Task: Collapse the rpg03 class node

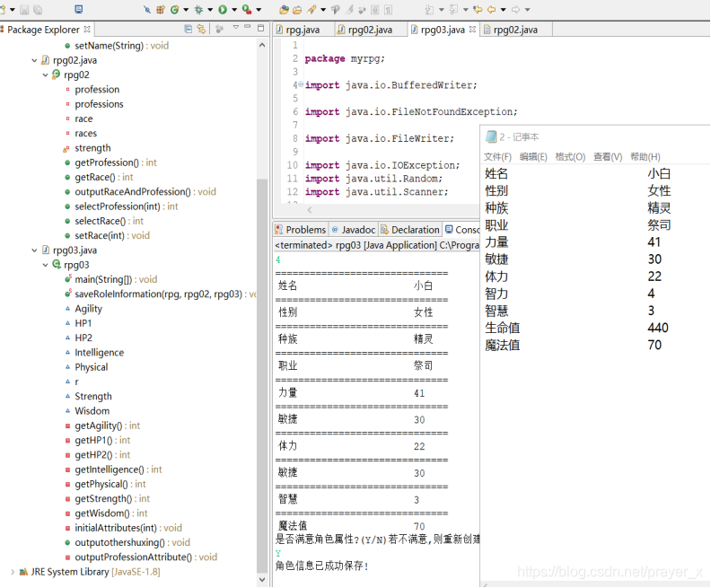Action: (46, 265)
